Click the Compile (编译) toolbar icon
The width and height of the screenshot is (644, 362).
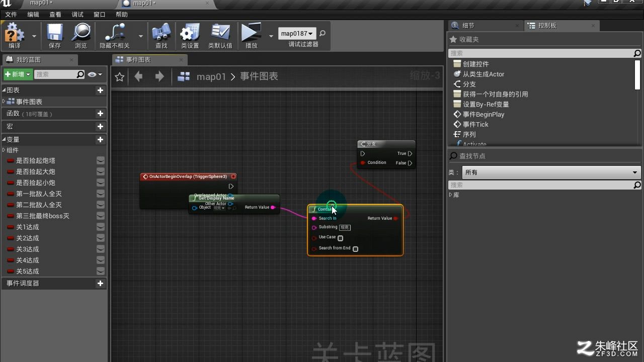coord(14,33)
